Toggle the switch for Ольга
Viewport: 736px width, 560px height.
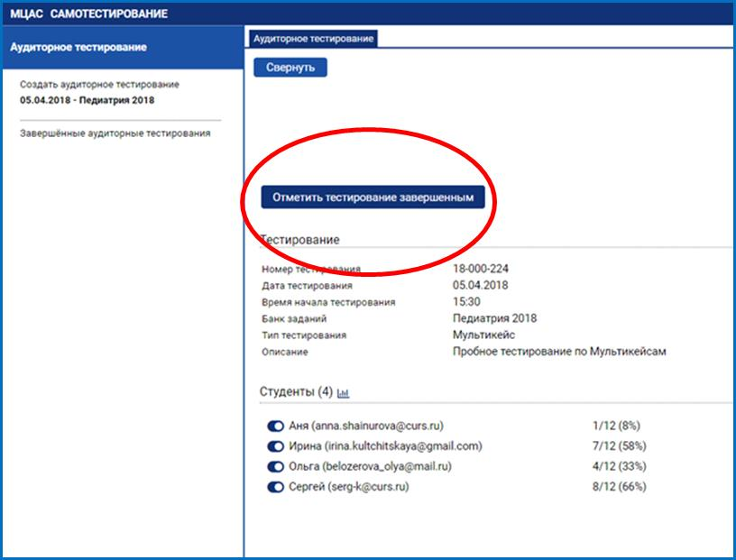tap(275, 466)
